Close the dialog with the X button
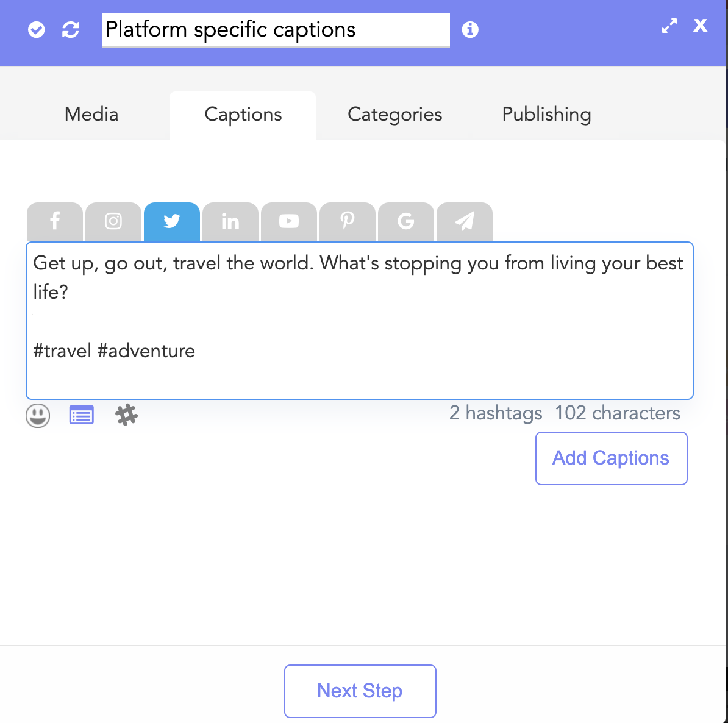The height and width of the screenshot is (723, 728). (700, 25)
